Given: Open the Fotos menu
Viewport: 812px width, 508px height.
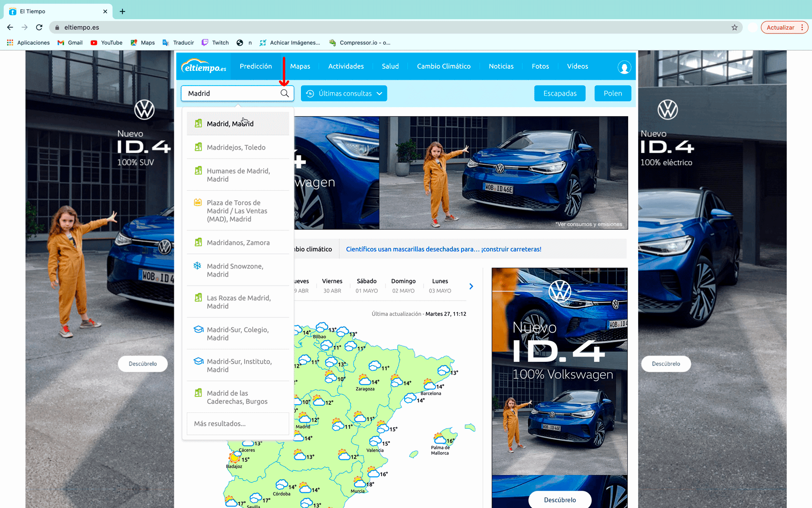Looking at the screenshot, I should (x=540, y=66).
